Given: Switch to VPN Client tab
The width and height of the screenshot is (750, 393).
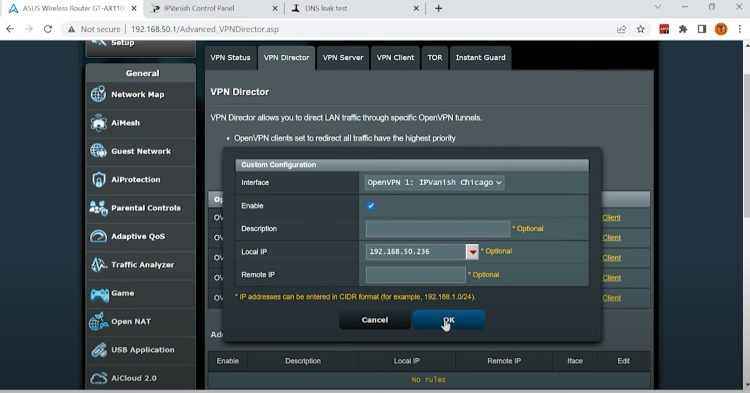Looking at the screenshot, I should tap(395, 58).
